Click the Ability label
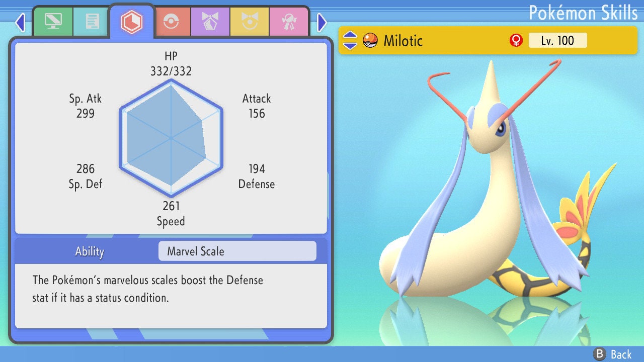Screen dimensions: 644x362 [90, 251]
